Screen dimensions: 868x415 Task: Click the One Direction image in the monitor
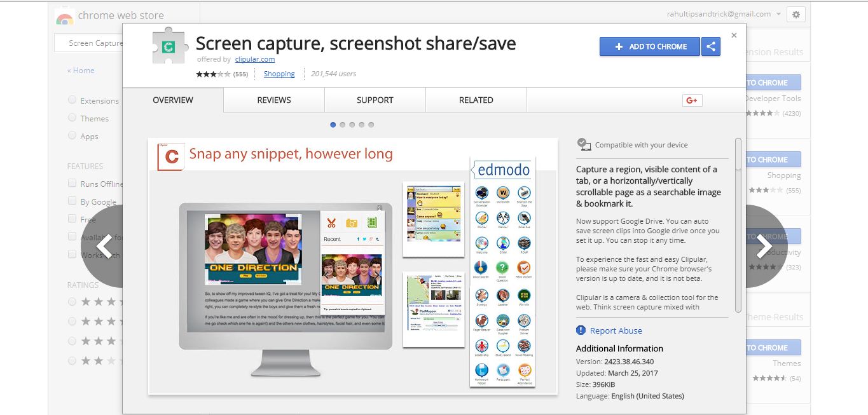tap(253, 249)
